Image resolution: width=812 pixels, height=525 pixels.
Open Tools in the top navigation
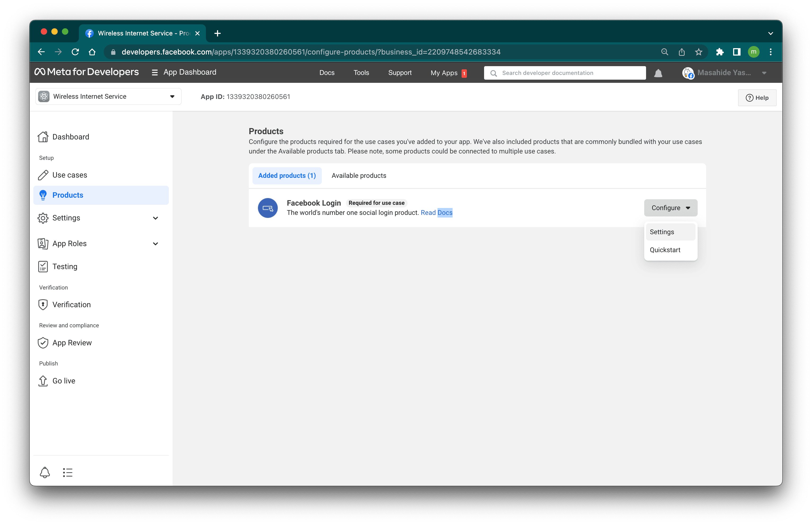(361, 73)
